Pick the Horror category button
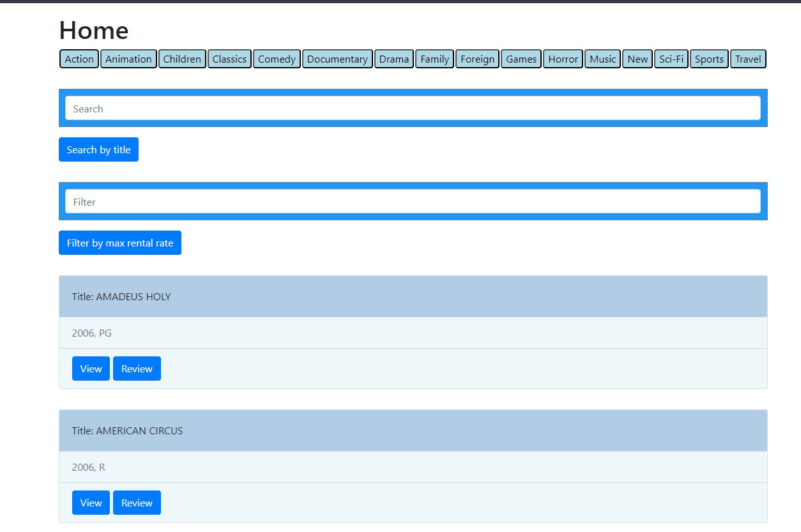 [563, 59]
